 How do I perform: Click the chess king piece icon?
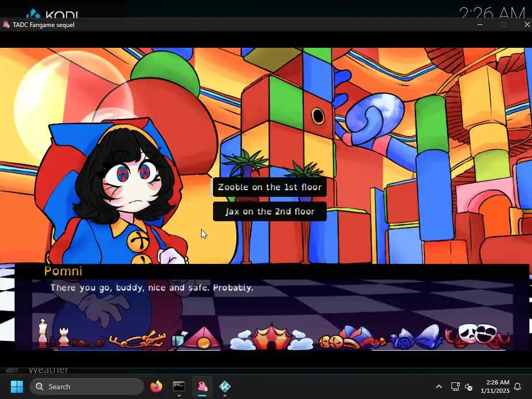[43, 333]
